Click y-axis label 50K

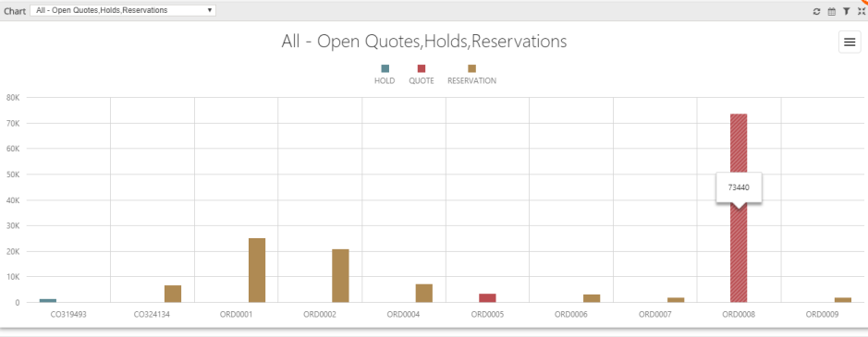(13, 175)
